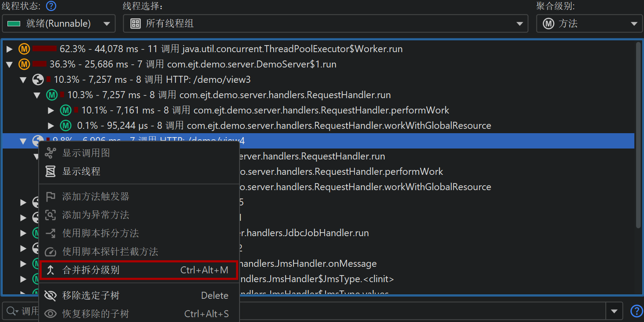Collapse the selected HTTP: /demo/view4 node
644x322 pixels.
(24, 141)
